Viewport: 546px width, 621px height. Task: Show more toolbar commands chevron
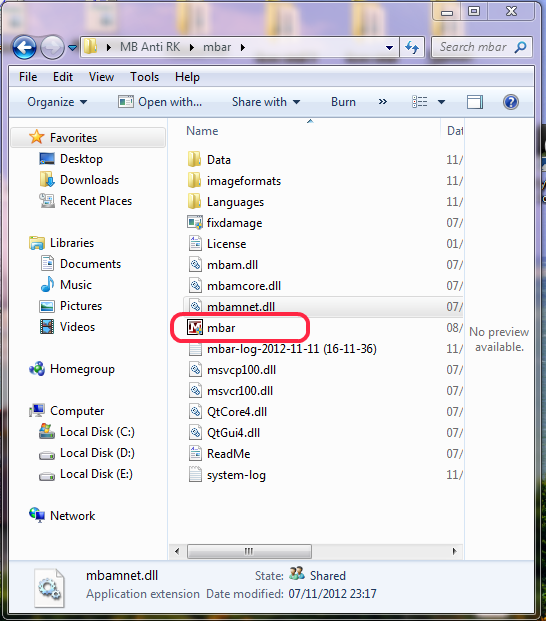(382, 102)
